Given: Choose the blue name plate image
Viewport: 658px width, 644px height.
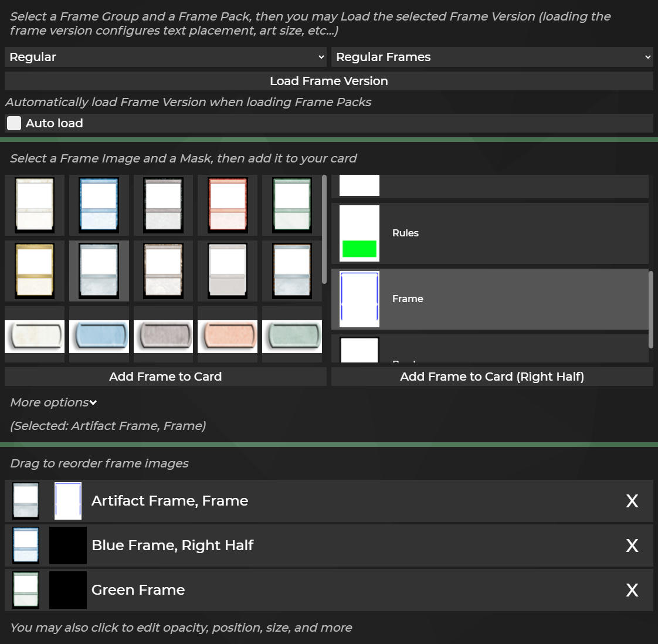Looking at the screenshot, I should click(x=99, y=337).
